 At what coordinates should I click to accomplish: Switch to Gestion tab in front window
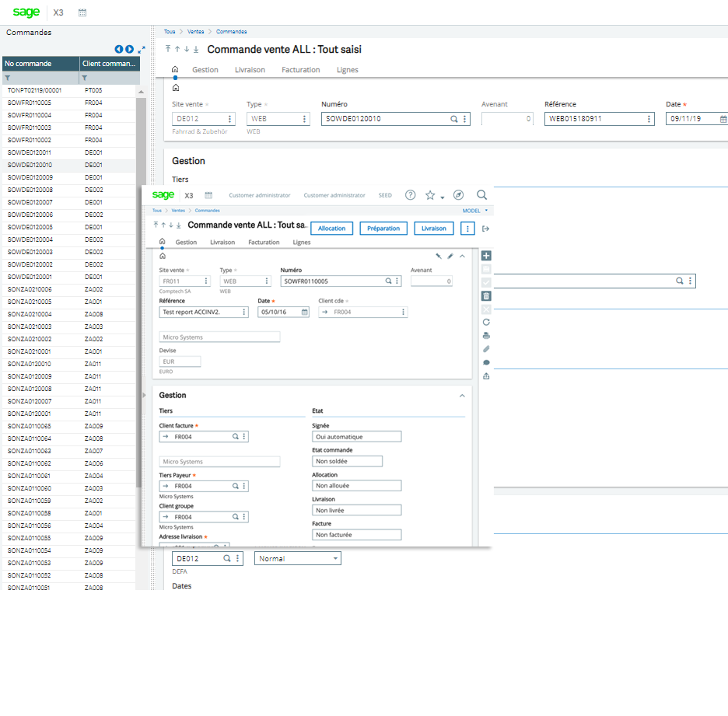click(186, 243)
